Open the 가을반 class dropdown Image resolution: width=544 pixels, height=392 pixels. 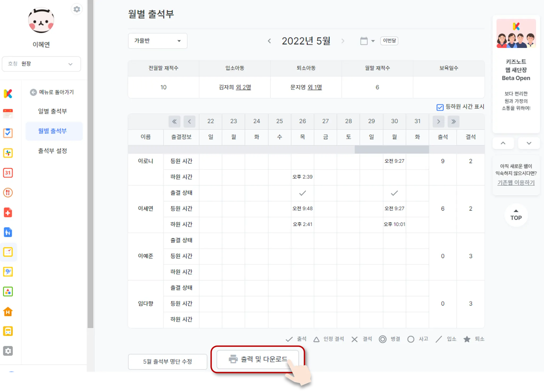tap(158, 41)
